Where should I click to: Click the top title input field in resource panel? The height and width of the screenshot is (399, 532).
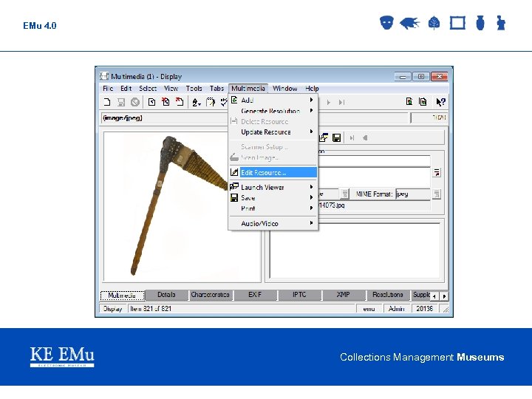[374, 161]
